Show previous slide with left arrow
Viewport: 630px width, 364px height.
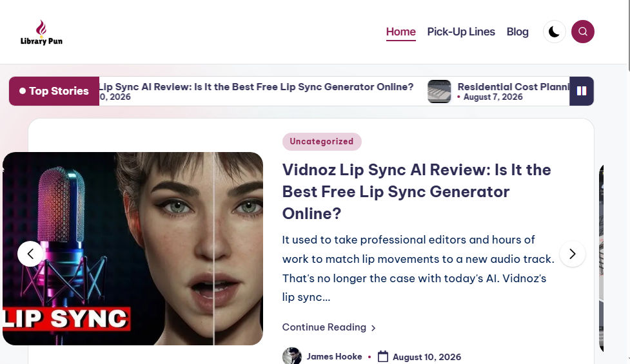30,254
